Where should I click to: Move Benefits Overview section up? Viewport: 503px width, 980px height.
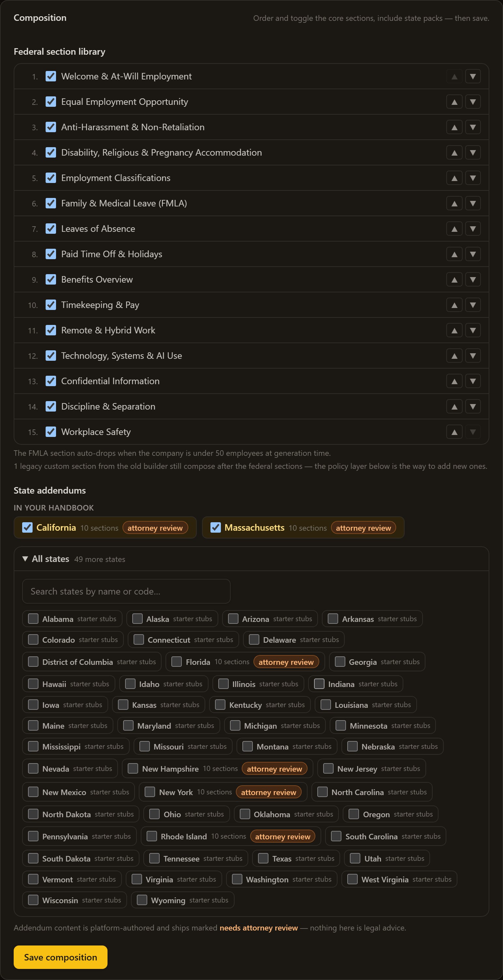(x=454, y=280)
